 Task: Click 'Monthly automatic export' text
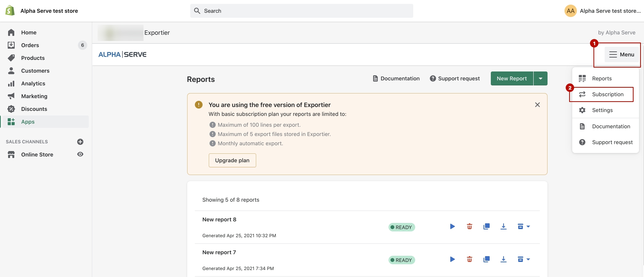250,143
